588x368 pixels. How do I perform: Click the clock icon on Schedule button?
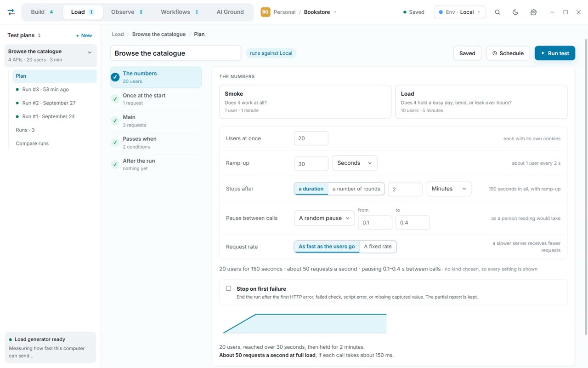[x=495, y=53]
